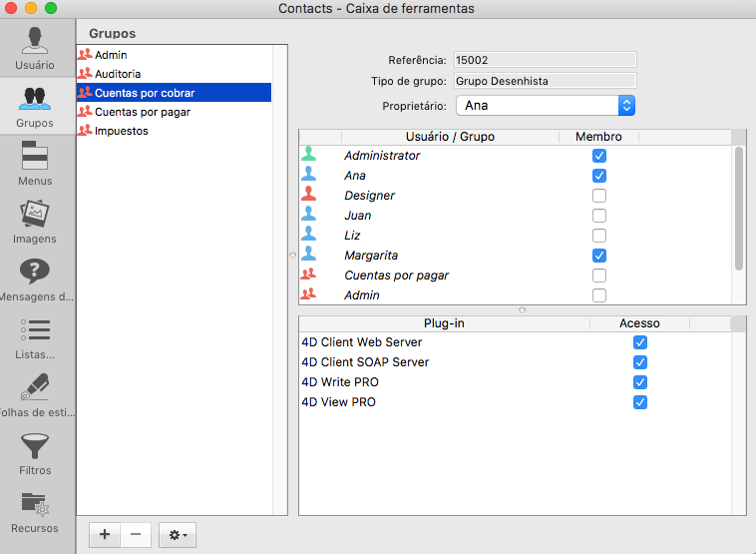Click the 4D Client Web Server row text
756x554 pixels.
pos(362,342)
